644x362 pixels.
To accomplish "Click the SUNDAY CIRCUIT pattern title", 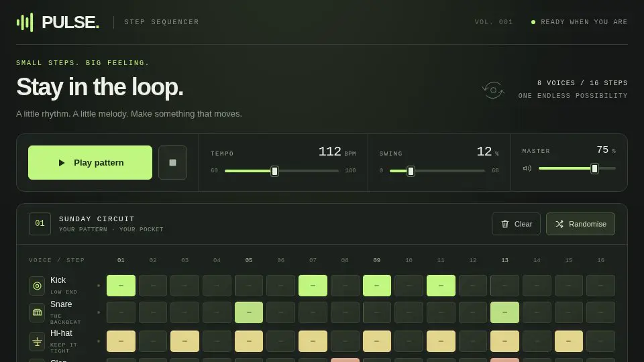I will (x=97, y=219).
